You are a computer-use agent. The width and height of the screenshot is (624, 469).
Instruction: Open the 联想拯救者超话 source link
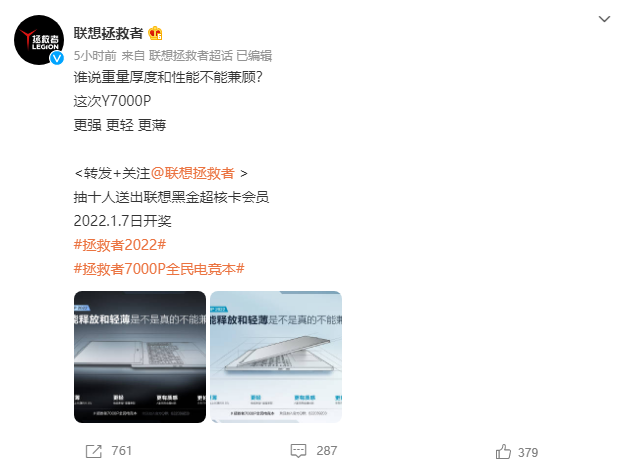pyautogui.click(x=191, y=56)
